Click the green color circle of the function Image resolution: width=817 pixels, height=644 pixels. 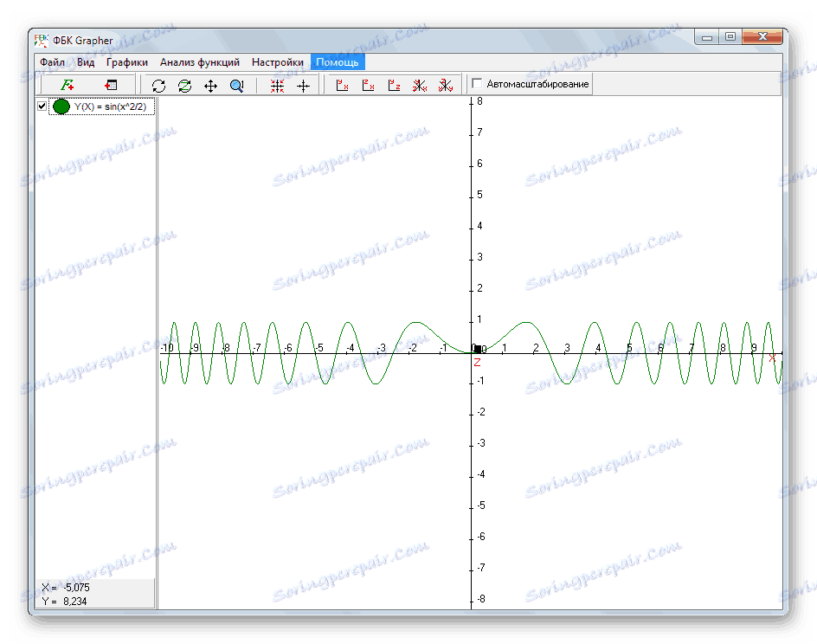pos(61,106)
